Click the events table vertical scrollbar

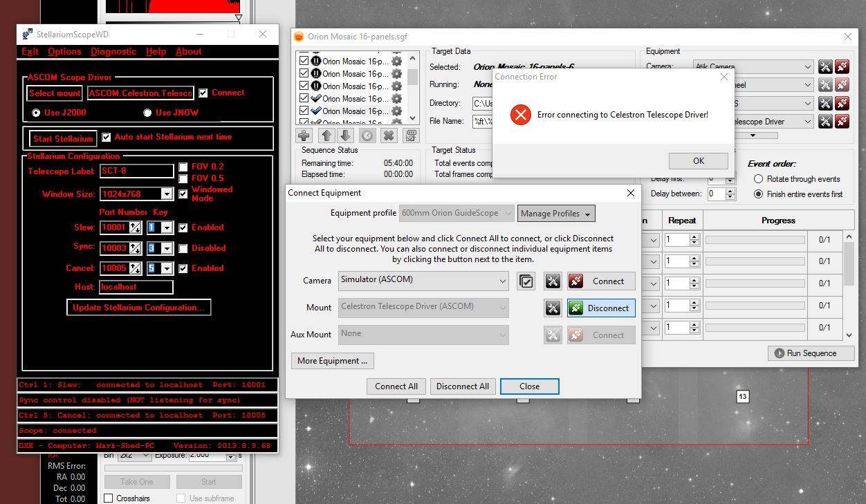(x=849, y=286)
